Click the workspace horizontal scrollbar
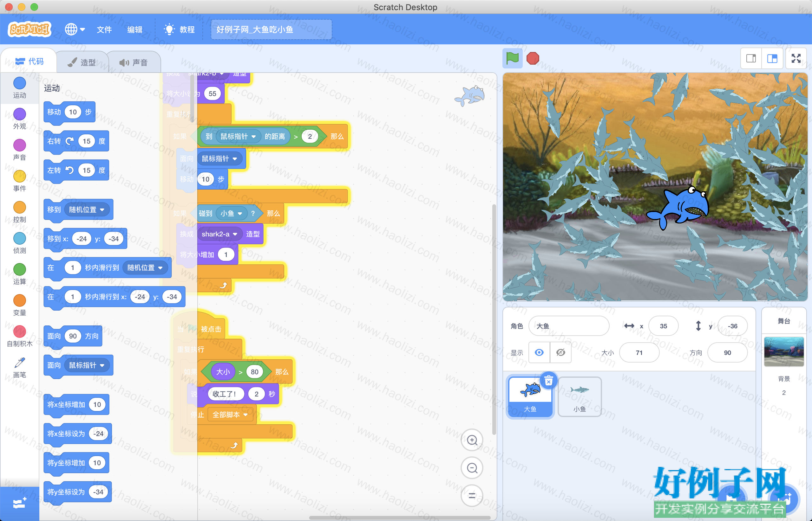 [x=400, y=517]
